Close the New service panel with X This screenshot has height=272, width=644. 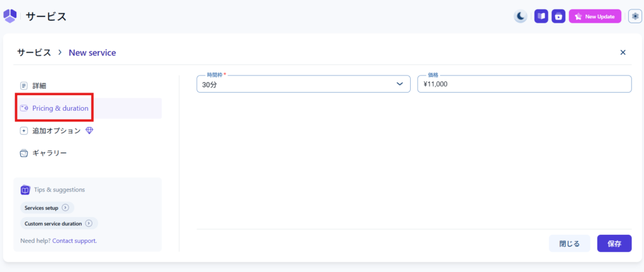623,52
